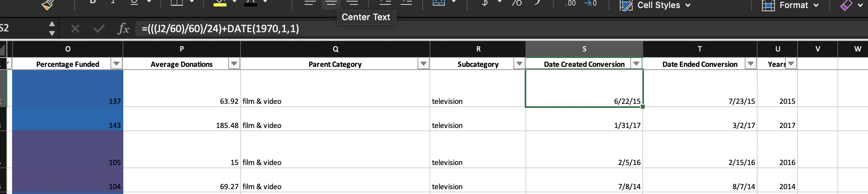
Task: Apply cell borders with the Borders icon
Action: (x=177, y=2)
